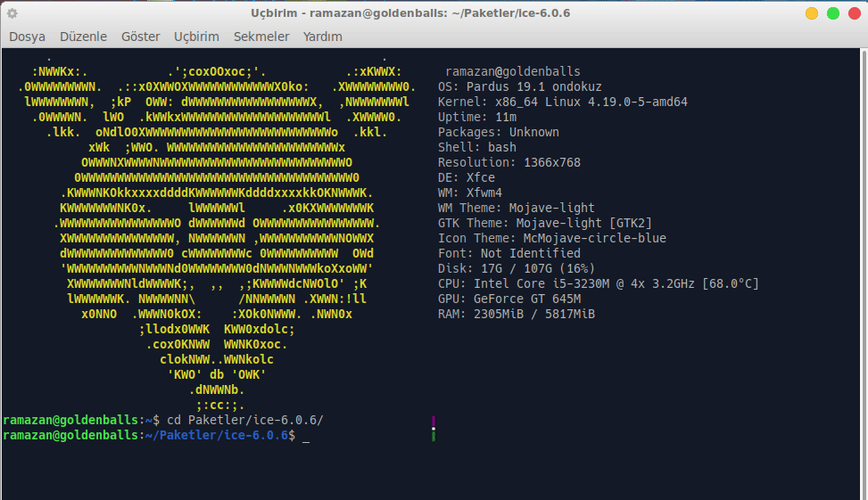The width and height of the screenshot is (868, 500).
Task: Open the Göster menu
Action: [141, 37]
